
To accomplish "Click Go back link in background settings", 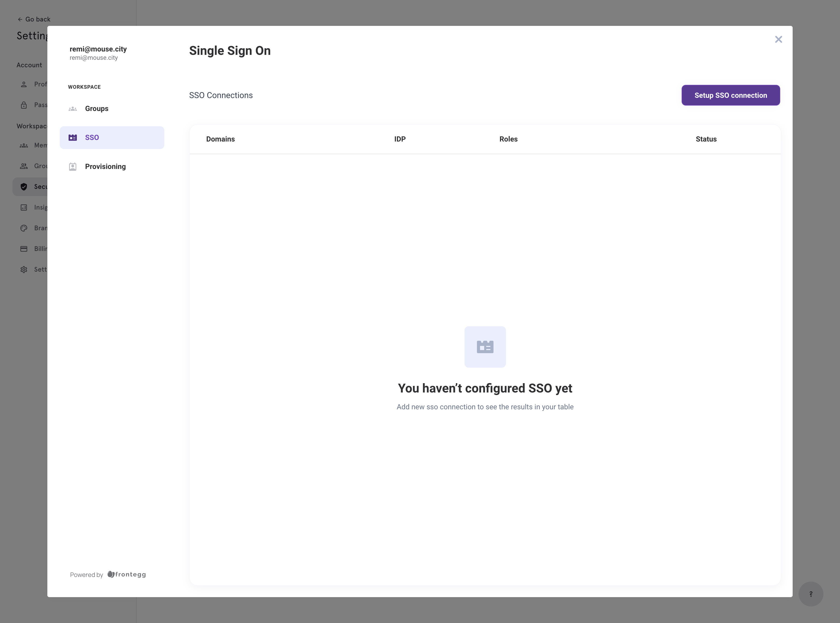I will [34, 19].
